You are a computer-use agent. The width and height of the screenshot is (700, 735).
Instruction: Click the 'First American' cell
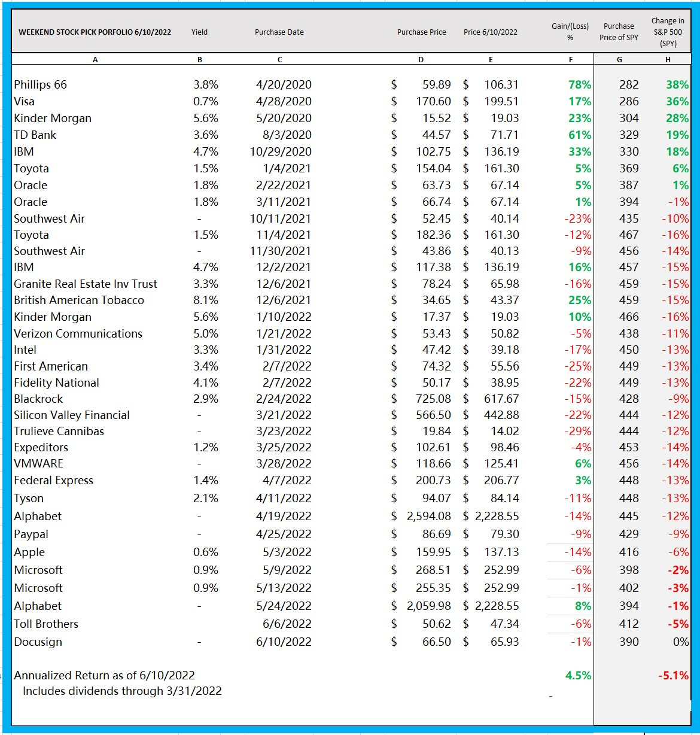point(51,366)
